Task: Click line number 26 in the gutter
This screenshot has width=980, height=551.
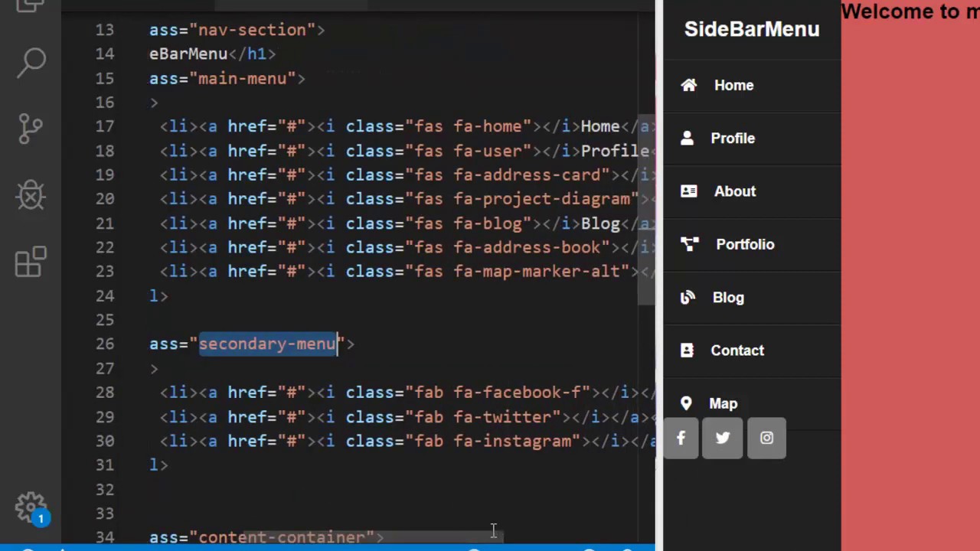Action: 105,344
